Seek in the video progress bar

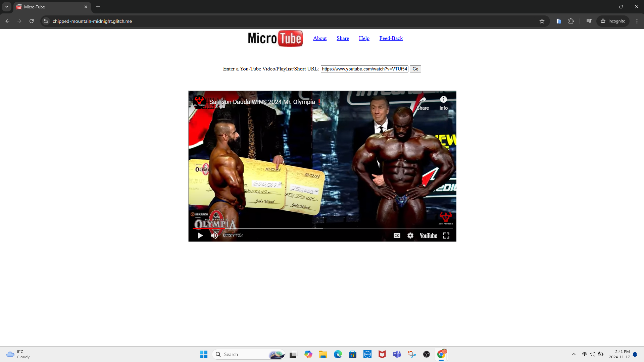click(322, 228)
